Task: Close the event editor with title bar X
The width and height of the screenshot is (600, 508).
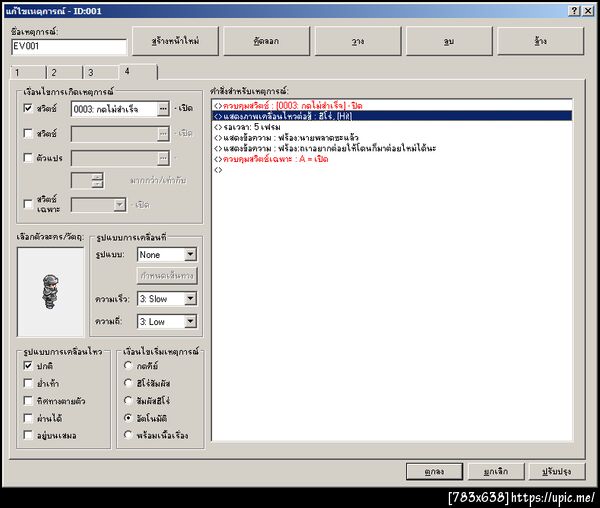Action: 588,11
